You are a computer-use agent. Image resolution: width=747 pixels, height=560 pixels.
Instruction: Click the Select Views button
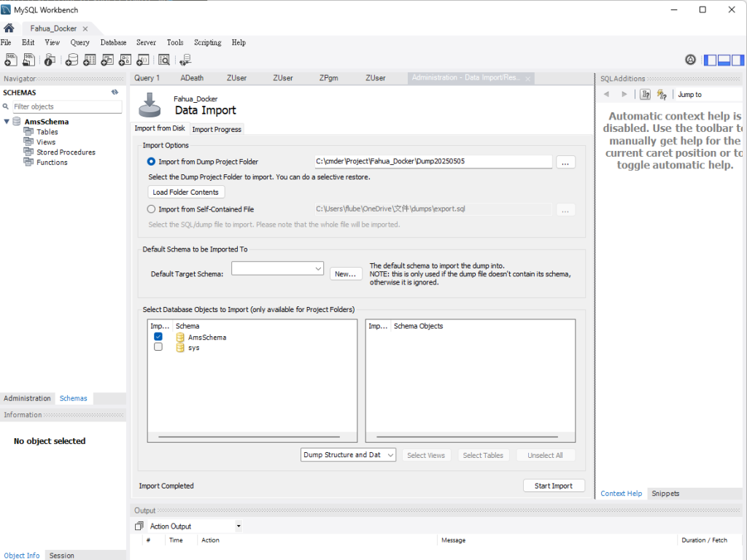point(426,455)
